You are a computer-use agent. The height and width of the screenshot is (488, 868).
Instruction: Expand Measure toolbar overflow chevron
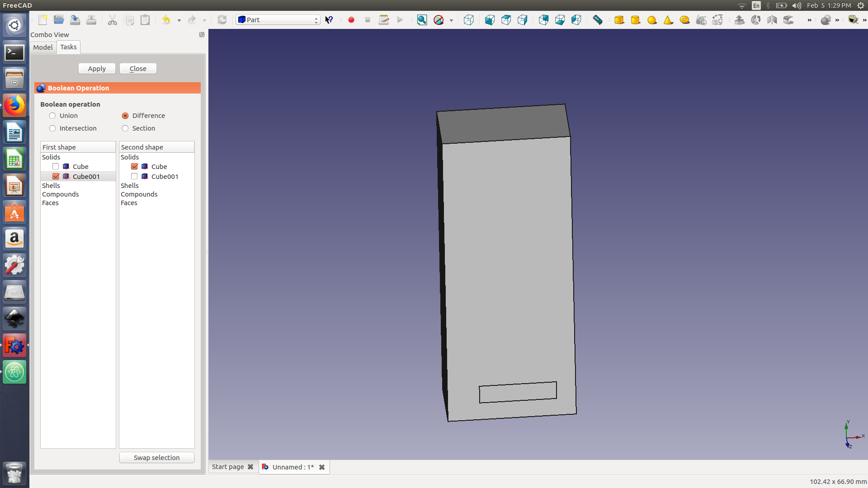(864, 20)
